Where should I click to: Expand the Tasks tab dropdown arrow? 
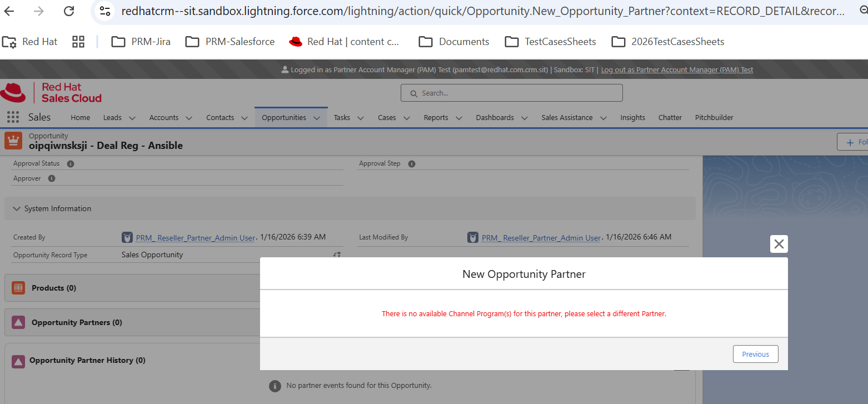[x=361, y=118]
